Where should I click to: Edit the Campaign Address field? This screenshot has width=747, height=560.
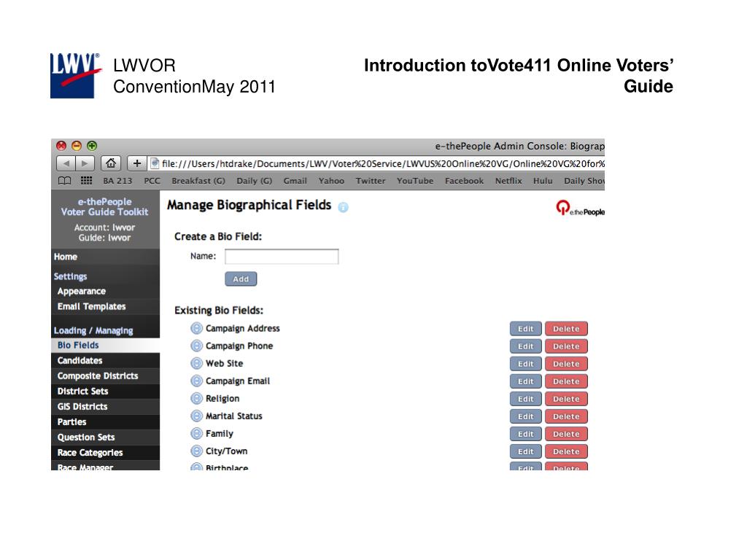[525, 329]
